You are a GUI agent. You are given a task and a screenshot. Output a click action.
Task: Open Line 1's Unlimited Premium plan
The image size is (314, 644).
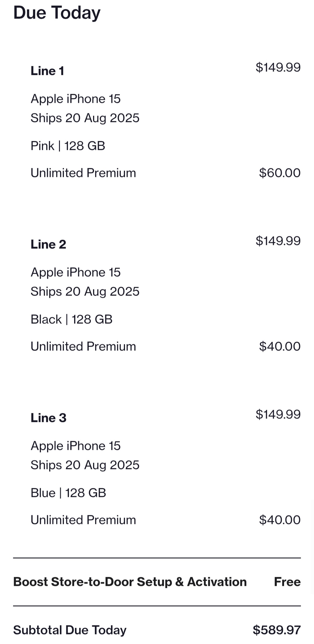click(83, 173)
